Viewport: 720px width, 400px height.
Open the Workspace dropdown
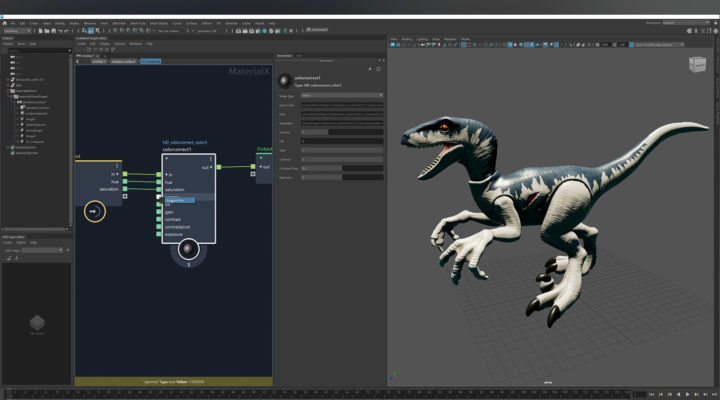(685, 23)
